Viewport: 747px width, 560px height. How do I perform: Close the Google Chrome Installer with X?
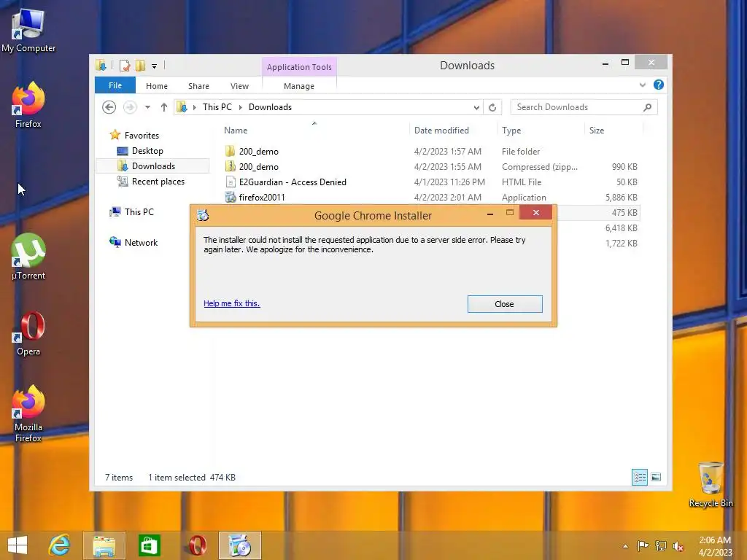536,212
